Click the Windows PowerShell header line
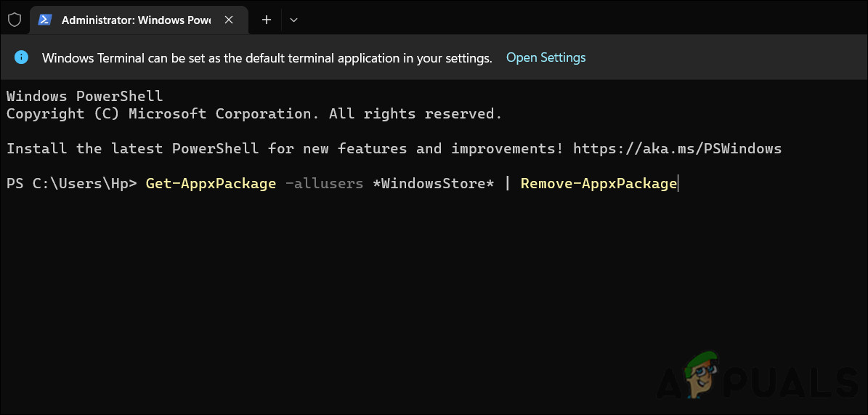868x415 pixels. coord(84,97)
